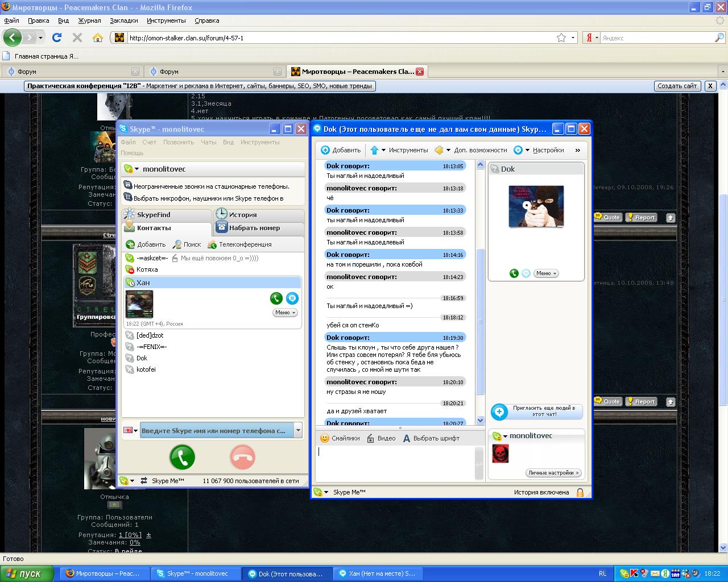Insert emoticon via Смайлики button

pyautogui.click(x=340, y=438)
